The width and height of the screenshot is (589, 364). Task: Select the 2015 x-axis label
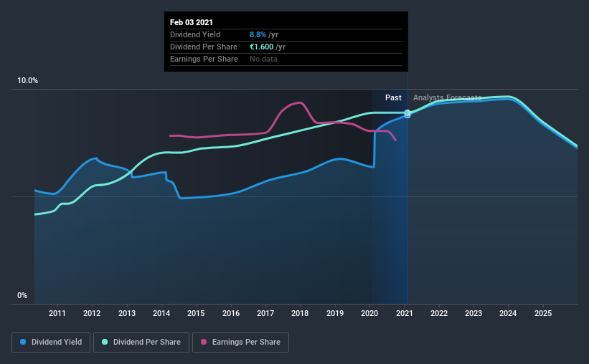(x=196, y=313)
